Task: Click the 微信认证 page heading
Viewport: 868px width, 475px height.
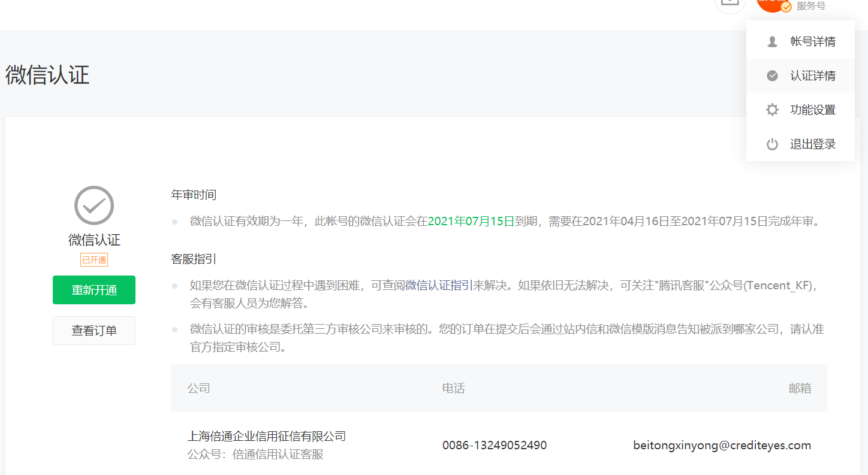Action: pos(47,75)
